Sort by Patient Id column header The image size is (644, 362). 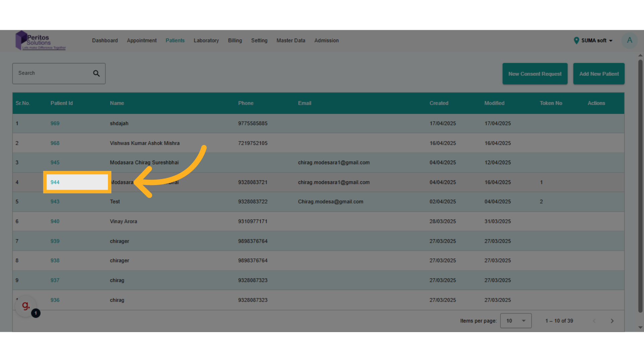62,103
